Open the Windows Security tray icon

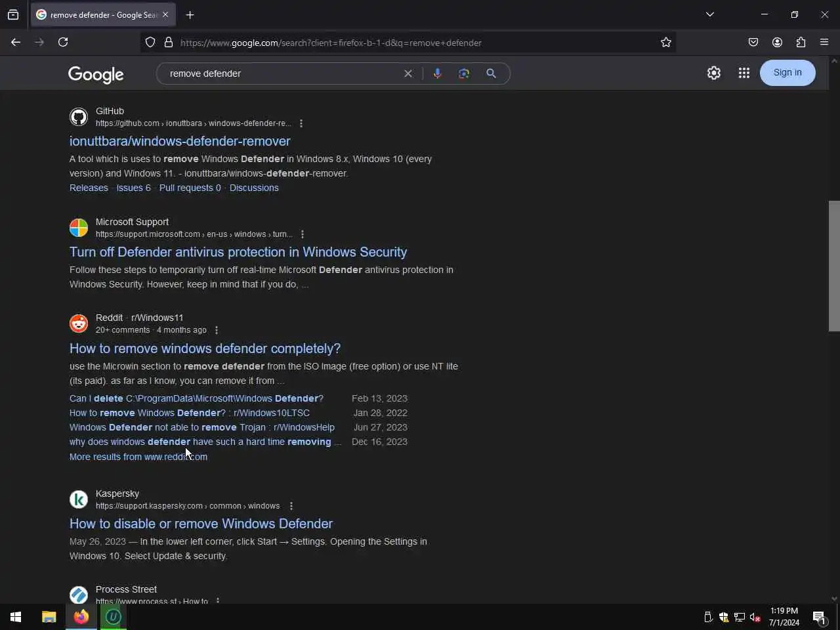(x=724, y=617)
